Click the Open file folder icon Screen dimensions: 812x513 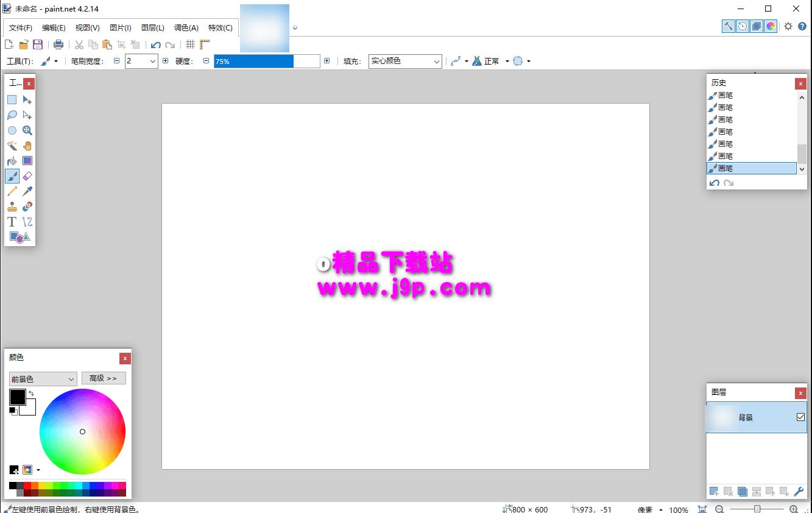pos(24,44)
